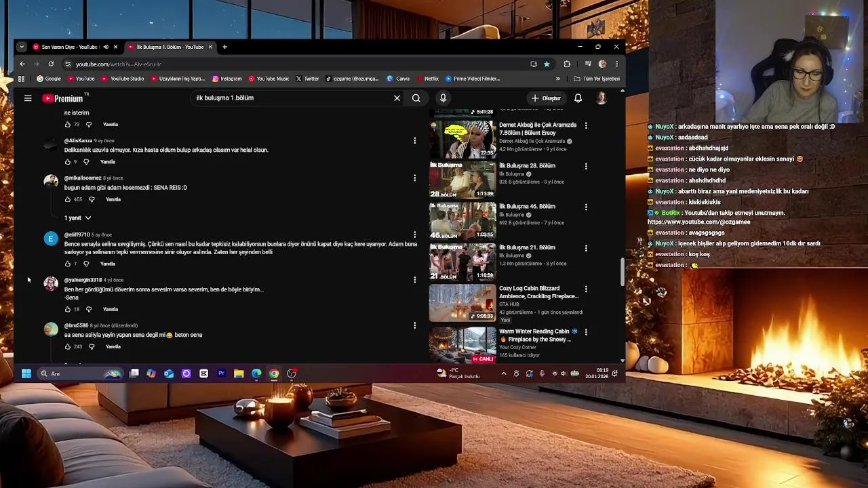868x488 pixels.
Task: Like the comment by @eliff9710
Action: (68, 264)
